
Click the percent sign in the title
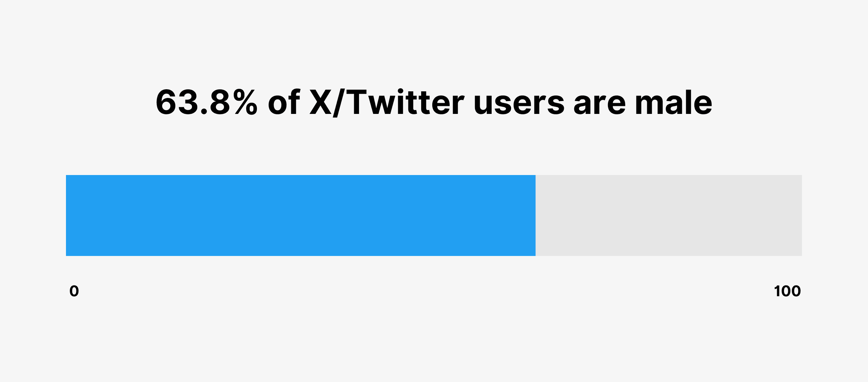click(246, 102)
